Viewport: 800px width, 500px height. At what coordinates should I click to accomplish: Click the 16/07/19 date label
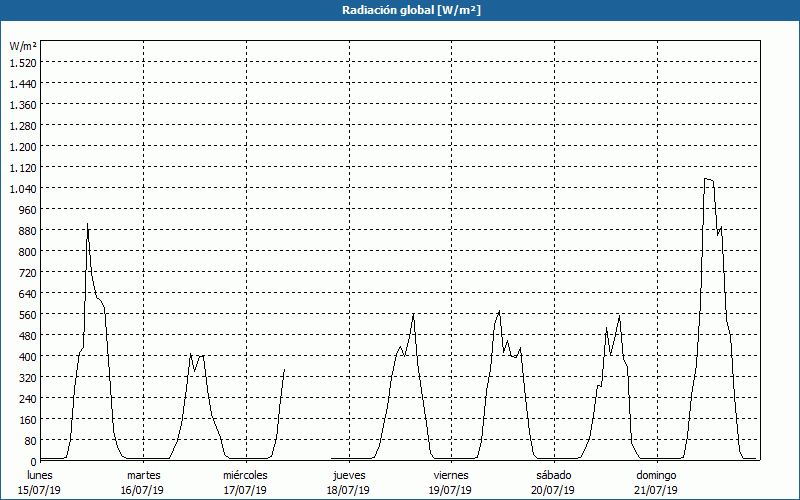[142, 490]
